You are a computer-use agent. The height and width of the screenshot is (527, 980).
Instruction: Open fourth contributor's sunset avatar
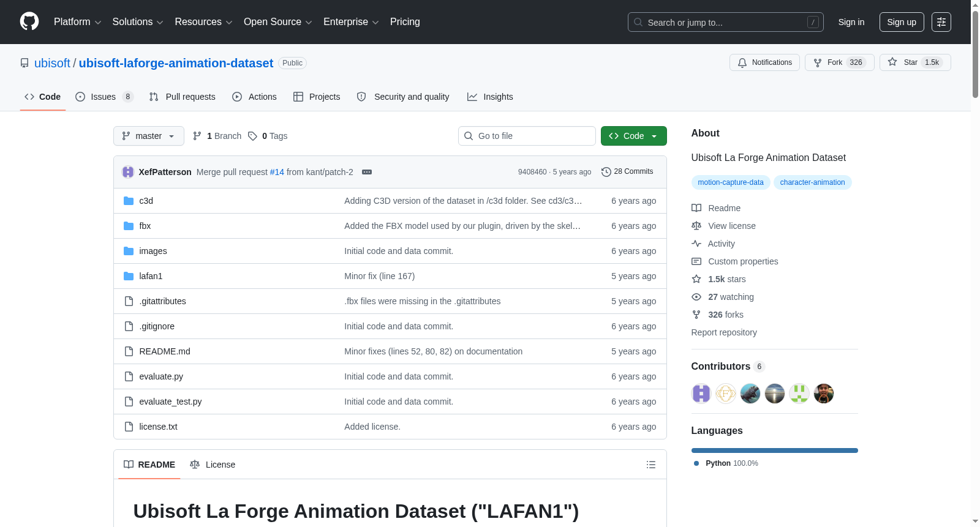pos(775,394)
